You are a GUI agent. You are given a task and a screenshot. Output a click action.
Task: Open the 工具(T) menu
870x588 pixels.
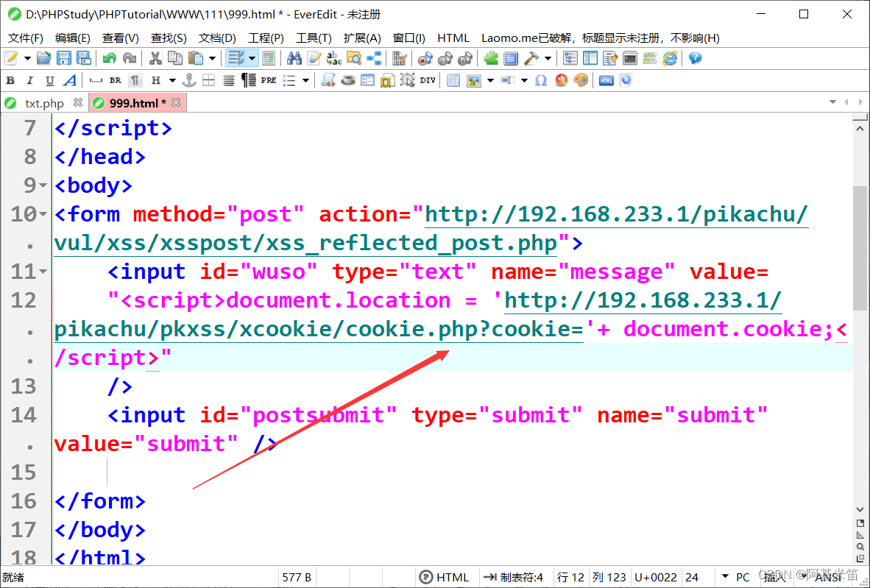click(x=314, y=38)
